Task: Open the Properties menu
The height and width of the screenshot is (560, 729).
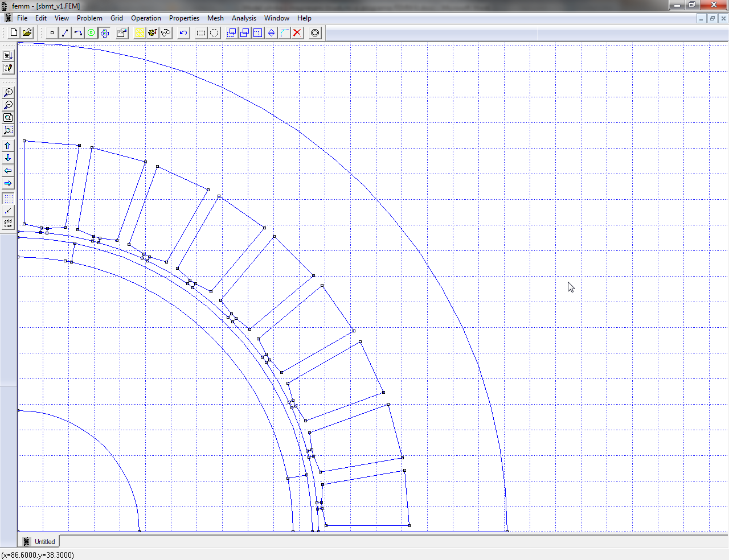Action: pos(184,18)
